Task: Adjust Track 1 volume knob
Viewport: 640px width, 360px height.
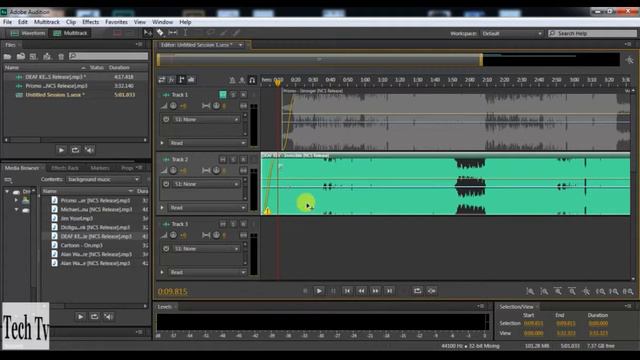Action: [x=173, y=106]
